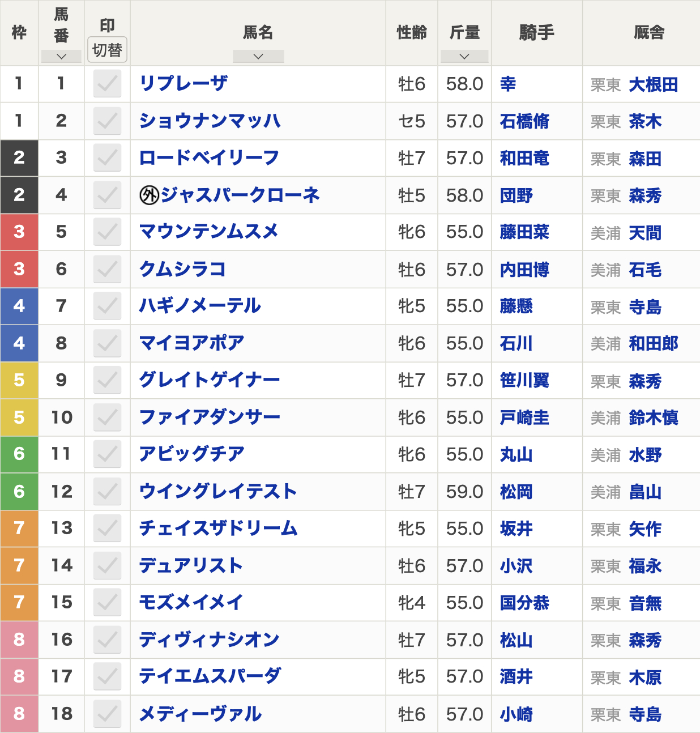Toggle the mark checkbox for デュアリスト

(x=107, y=566)
